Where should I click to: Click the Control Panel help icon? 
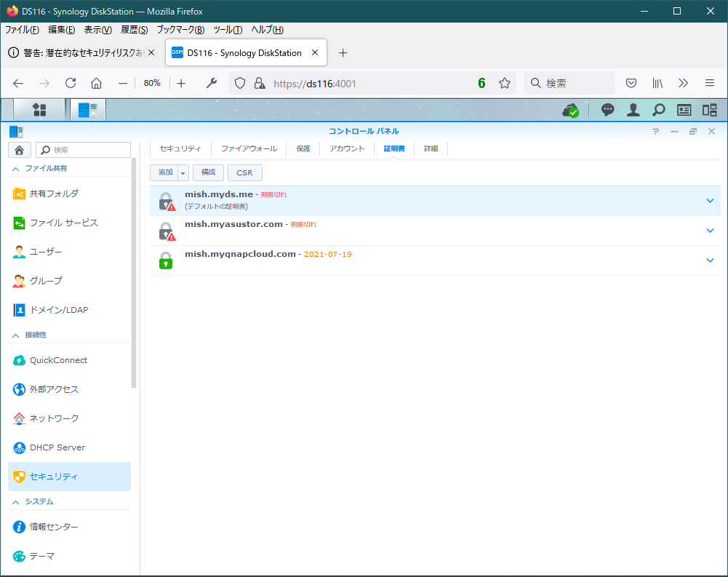[655, 132]
